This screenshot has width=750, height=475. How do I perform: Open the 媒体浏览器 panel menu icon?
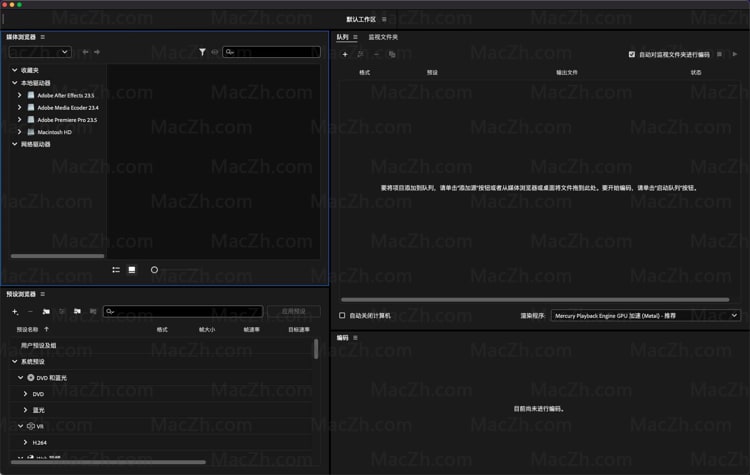point(43,37)
